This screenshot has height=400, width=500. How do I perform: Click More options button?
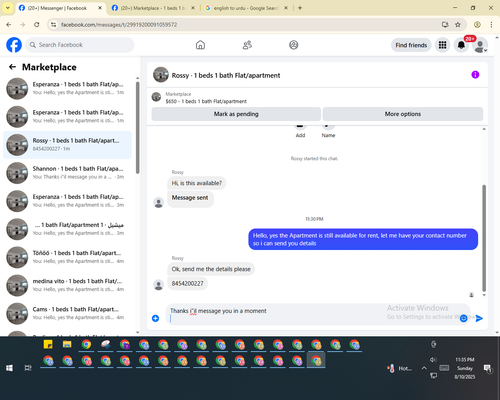[x=403, y=114]
